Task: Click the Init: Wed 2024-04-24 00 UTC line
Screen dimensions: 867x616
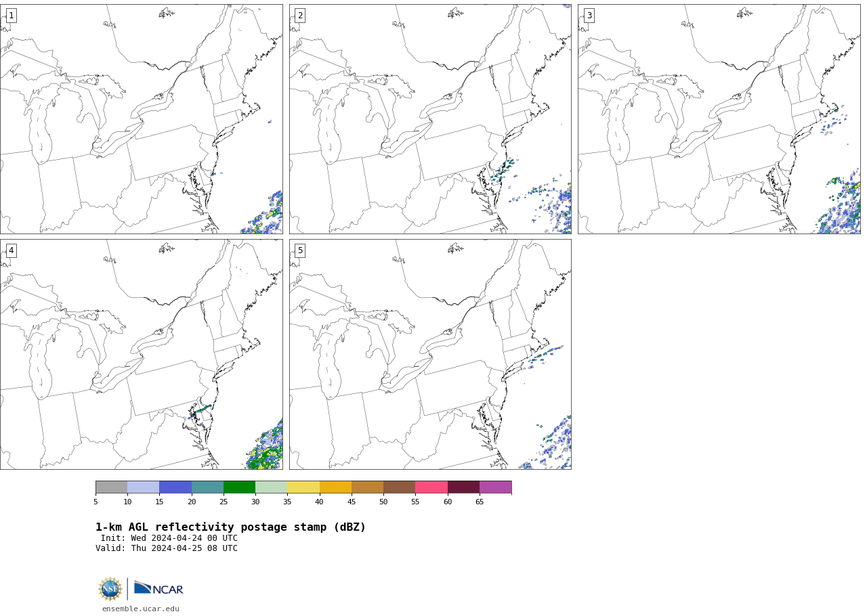Action: (169, 539)
